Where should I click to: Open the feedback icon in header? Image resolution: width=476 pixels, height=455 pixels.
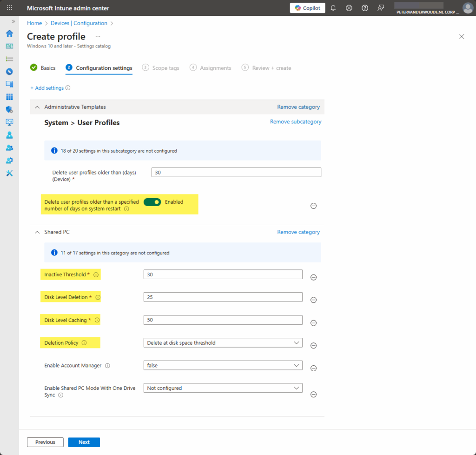point(381,8)
